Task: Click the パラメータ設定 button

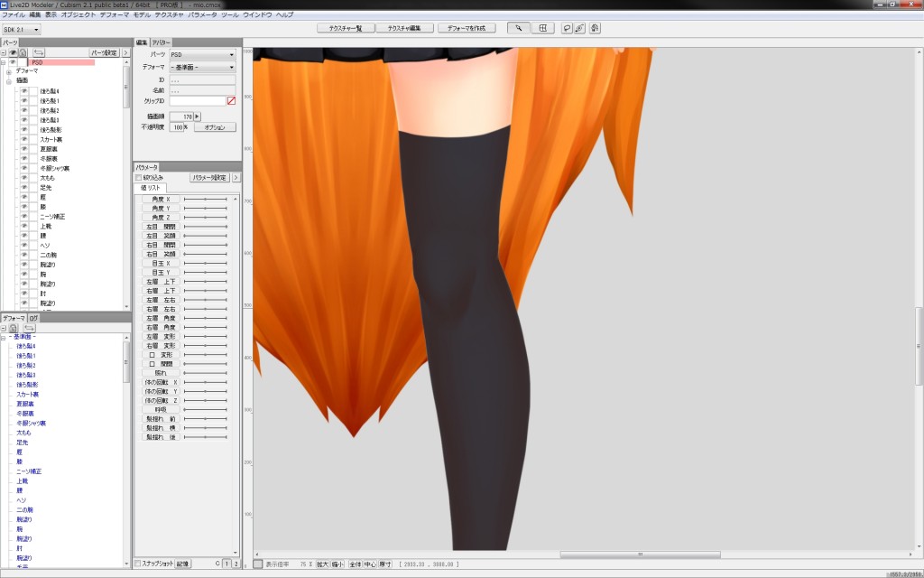Action: click(209, 177)
